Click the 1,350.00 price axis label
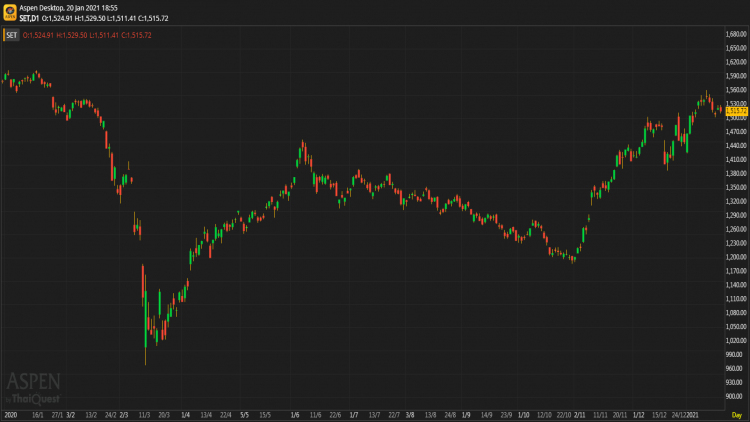Viewport: 750px width, 422px height. (736, 188)
